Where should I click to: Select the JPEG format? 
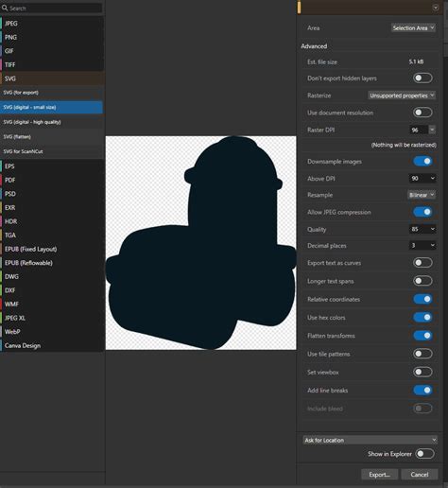point(52,24)
